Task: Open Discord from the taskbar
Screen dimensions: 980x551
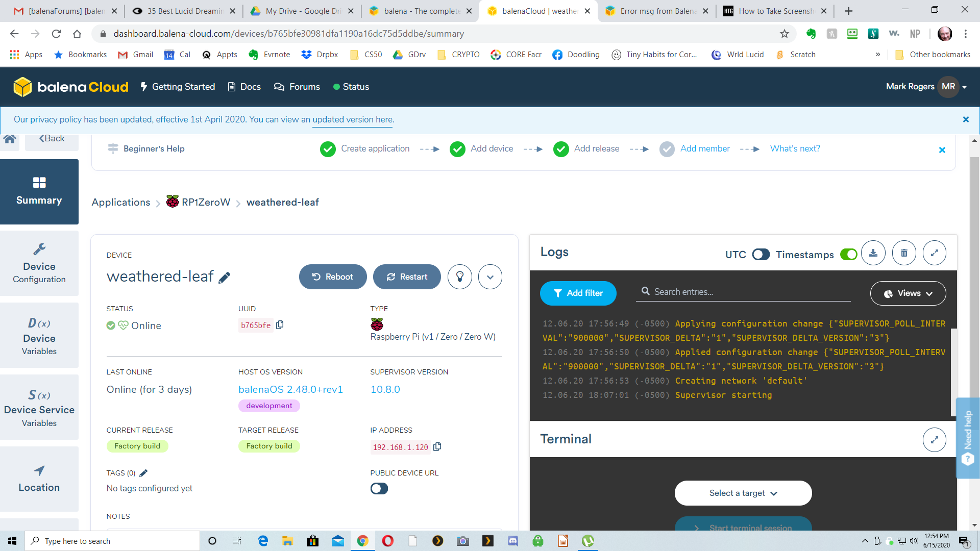Action: coord(513,541)
